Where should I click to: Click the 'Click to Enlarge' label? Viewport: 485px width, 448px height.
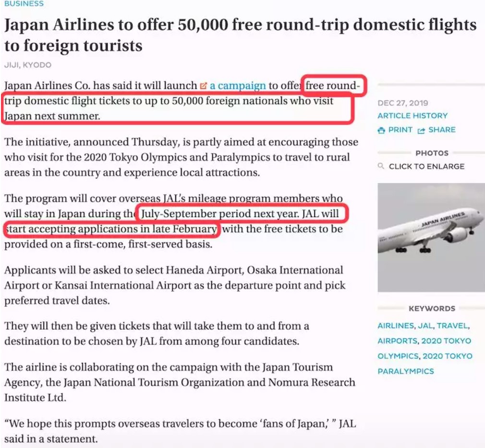426,166
